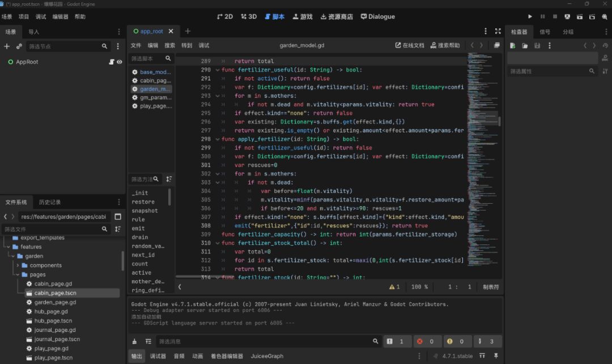Toggle error messages filter in output
612x364 pixels.
[427, 341]
